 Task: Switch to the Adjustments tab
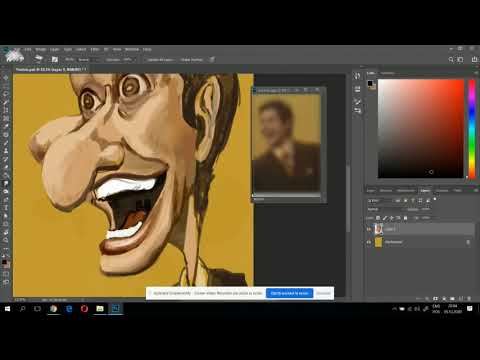point(406,191)
